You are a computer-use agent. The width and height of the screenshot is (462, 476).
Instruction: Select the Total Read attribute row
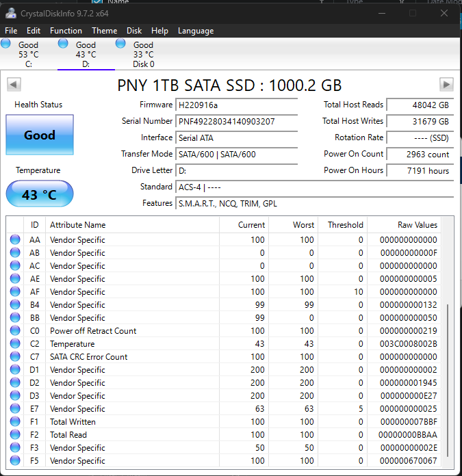pos(224,435)
